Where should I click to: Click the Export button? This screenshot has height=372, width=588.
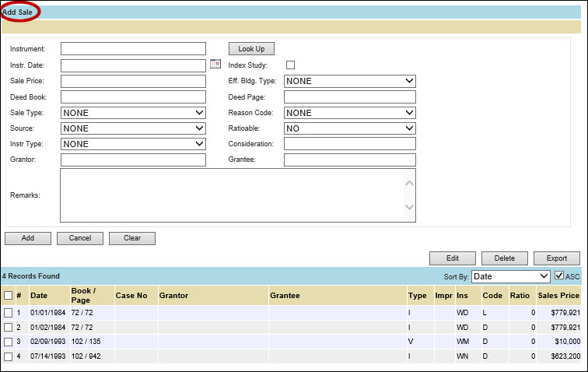pyautogui.click(x=557, y=258)
